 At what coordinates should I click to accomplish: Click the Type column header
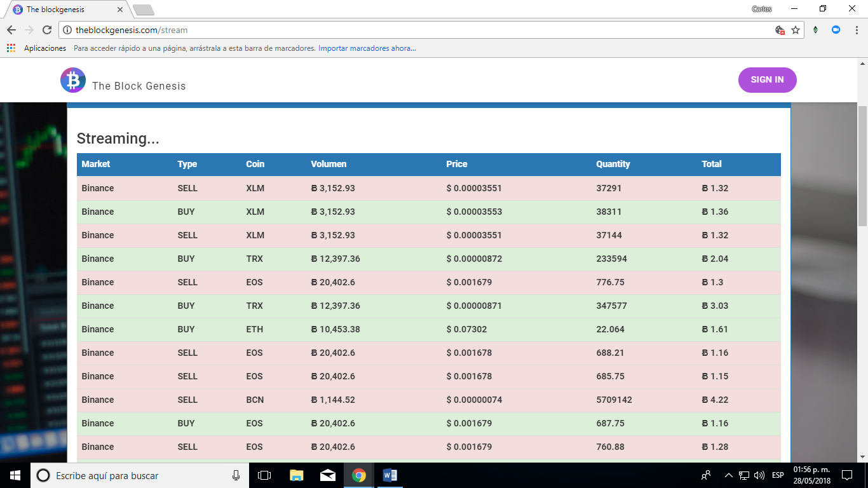click(187, 164)
